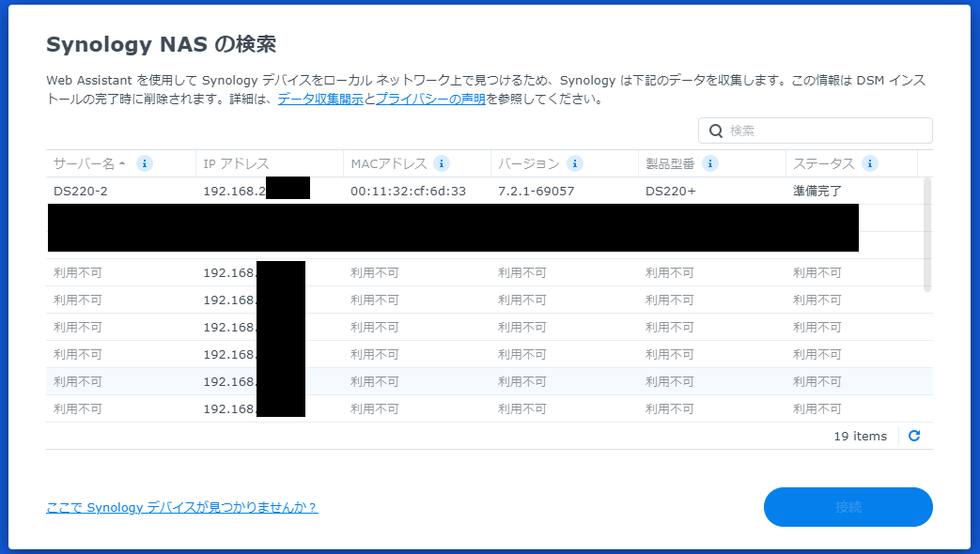Click the DS220+ model cell
Image resolution: width=980 pixels, height=554 pixels.
(671, 192)
